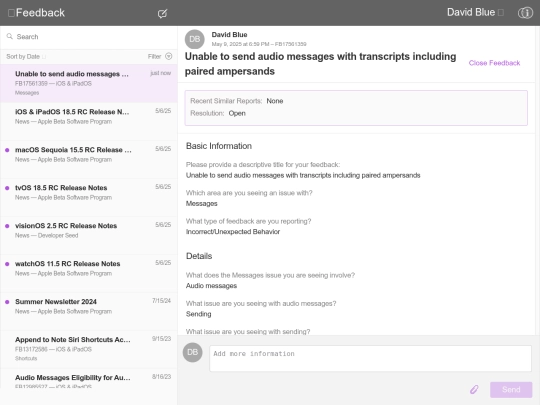Click the feedback title heading
This screenshot has height=405, width=540.
(x=320, y=64)
